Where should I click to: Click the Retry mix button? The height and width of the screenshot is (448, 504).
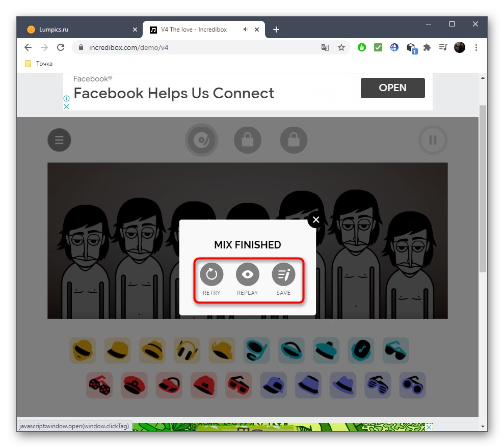tap(211, 274)
